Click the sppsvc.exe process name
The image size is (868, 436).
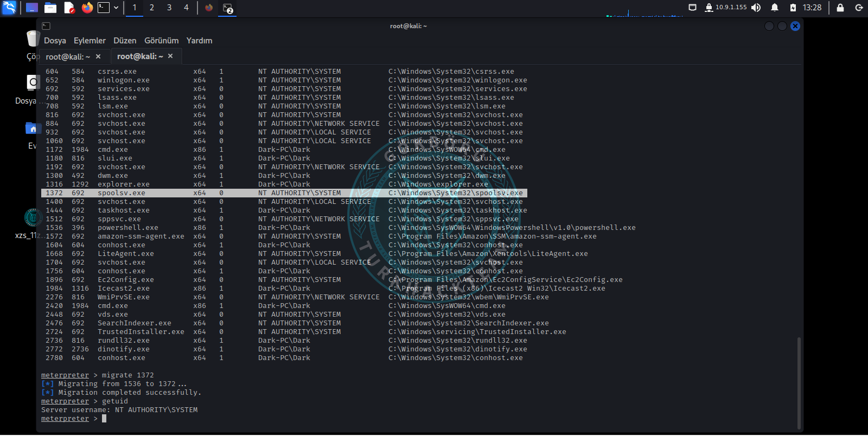[119, 219]
